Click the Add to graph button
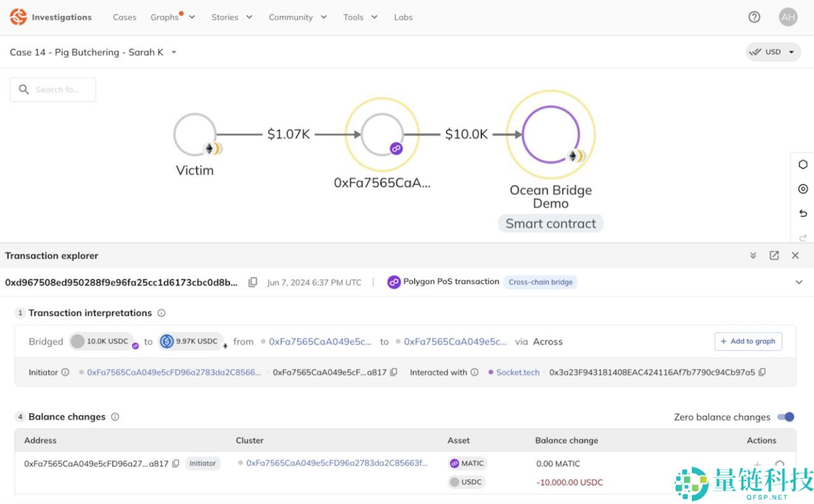The image size is (814, 504). (748, 341)
